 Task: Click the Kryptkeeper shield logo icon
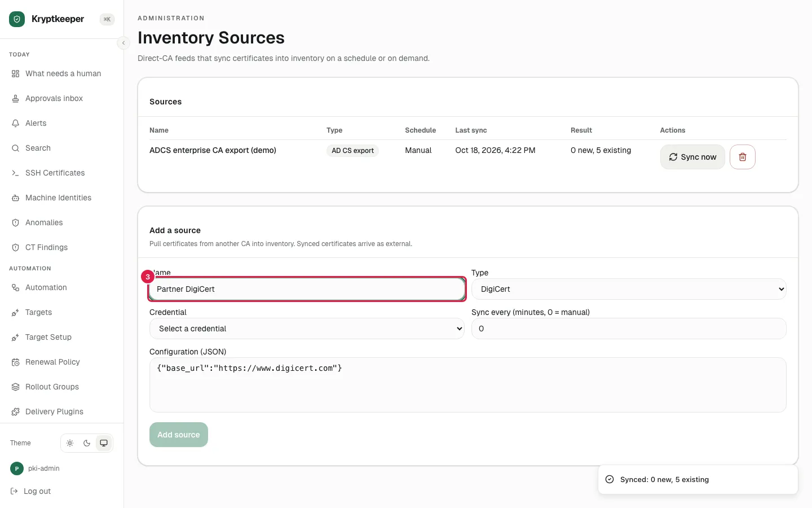click(17, 19)
